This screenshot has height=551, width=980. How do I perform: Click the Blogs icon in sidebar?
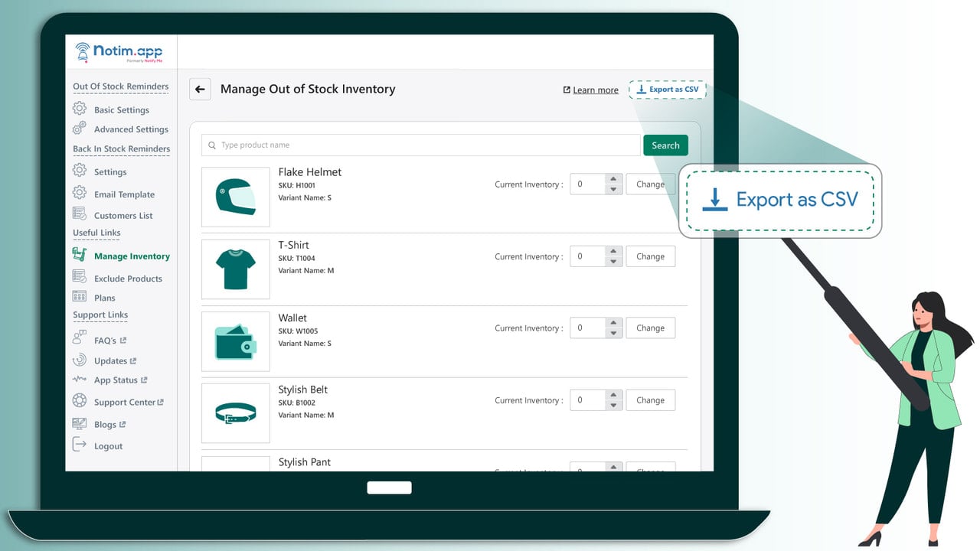80,423
